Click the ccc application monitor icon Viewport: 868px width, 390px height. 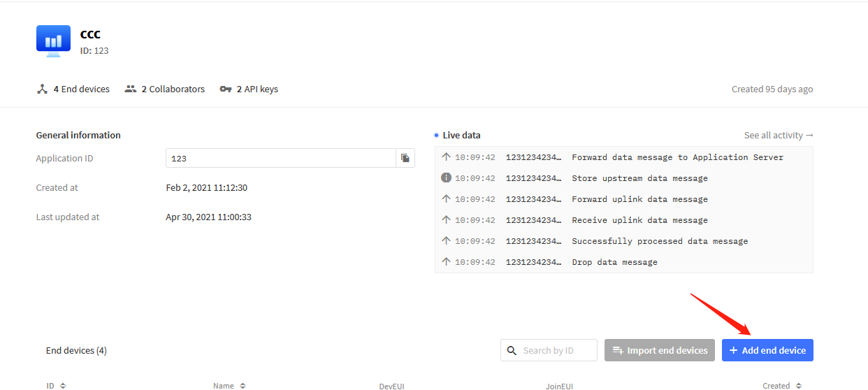53,42
